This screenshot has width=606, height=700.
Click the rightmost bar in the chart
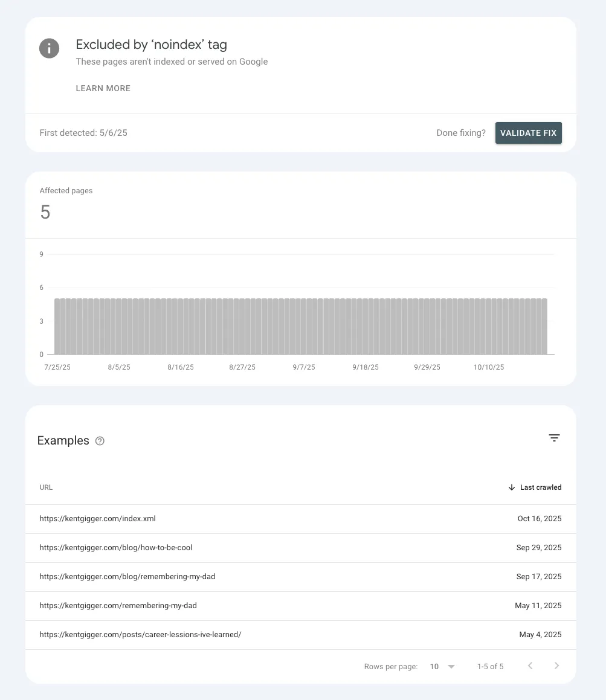pyautogui.click(x=544, y=326)
